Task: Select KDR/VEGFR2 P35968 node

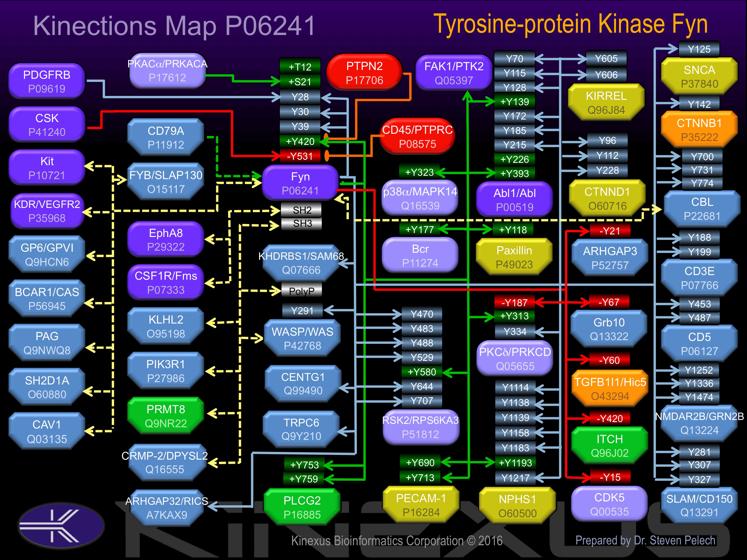Action: tap(47, 211)
